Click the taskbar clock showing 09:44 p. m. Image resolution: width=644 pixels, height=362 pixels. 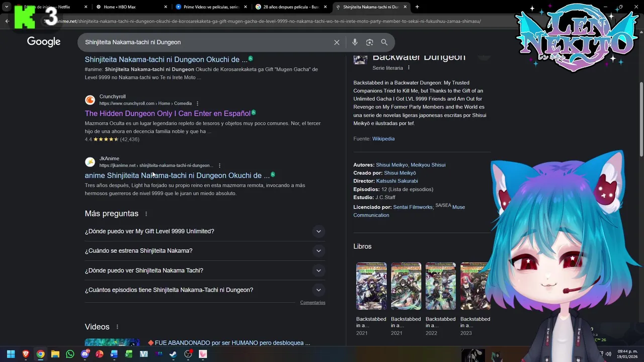click(x=627, y=354)
